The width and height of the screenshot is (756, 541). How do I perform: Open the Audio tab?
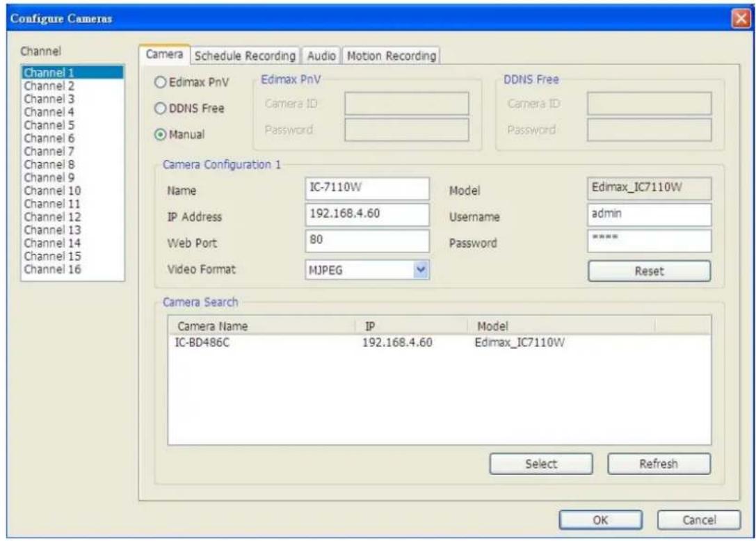[321, 56]
